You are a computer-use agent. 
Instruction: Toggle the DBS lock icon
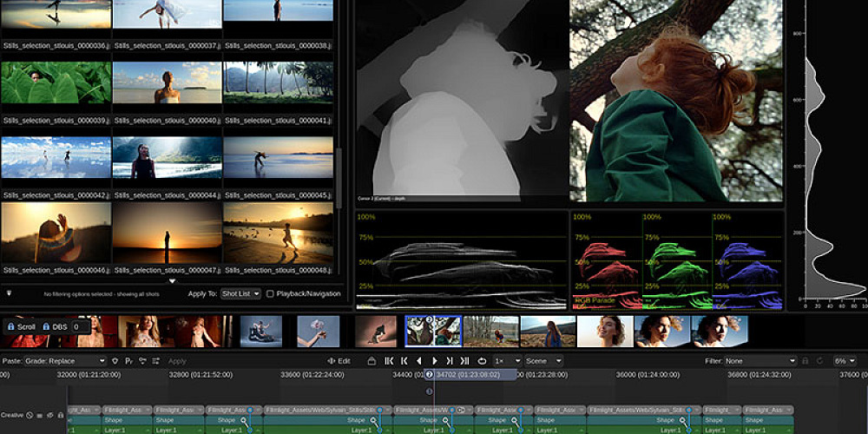coord(46,326)
